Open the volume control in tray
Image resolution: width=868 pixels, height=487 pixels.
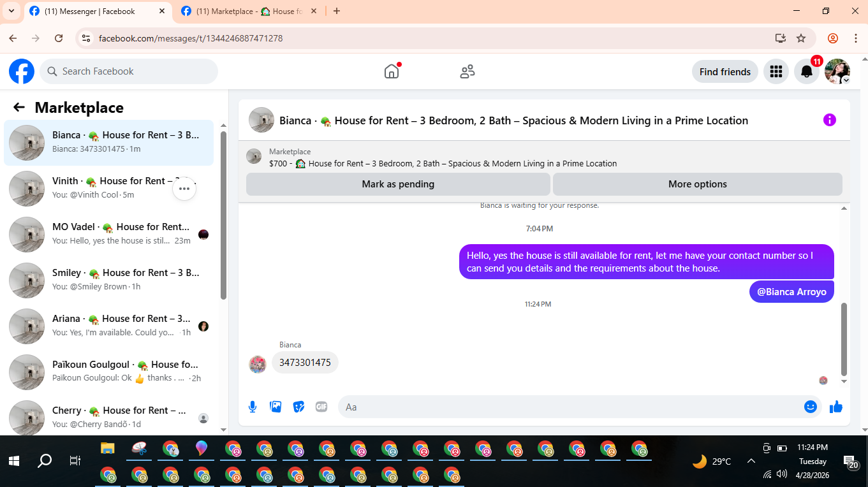coord(783,474)
